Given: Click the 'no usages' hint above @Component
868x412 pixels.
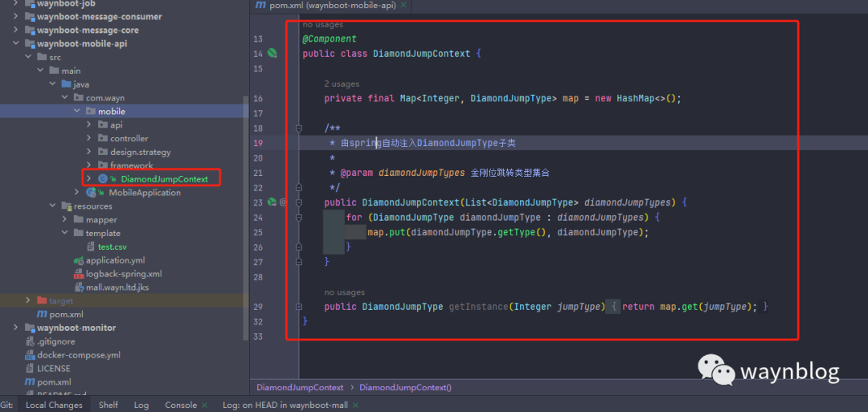Looking at the screenshot, I should pyautogui.click(x=323, y=24).
